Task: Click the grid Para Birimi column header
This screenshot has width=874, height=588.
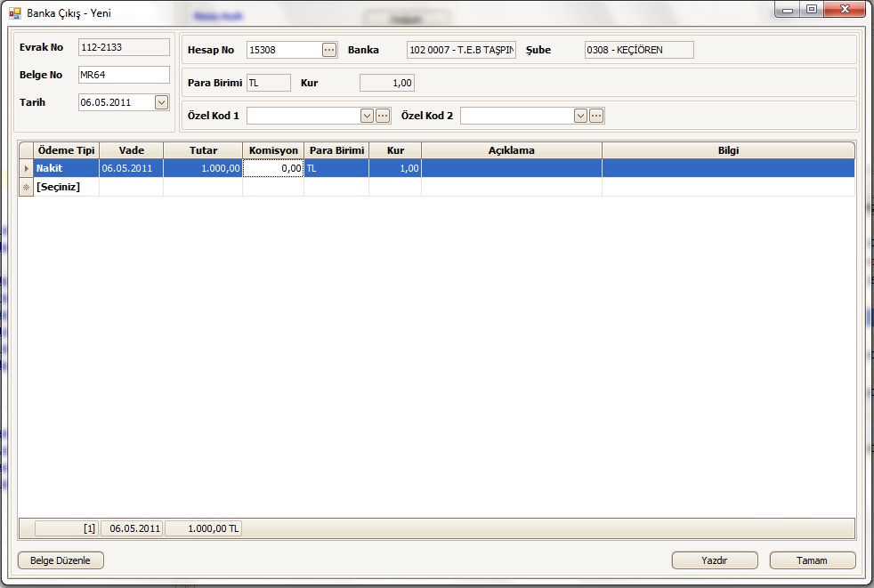Action: pos(336,150)
